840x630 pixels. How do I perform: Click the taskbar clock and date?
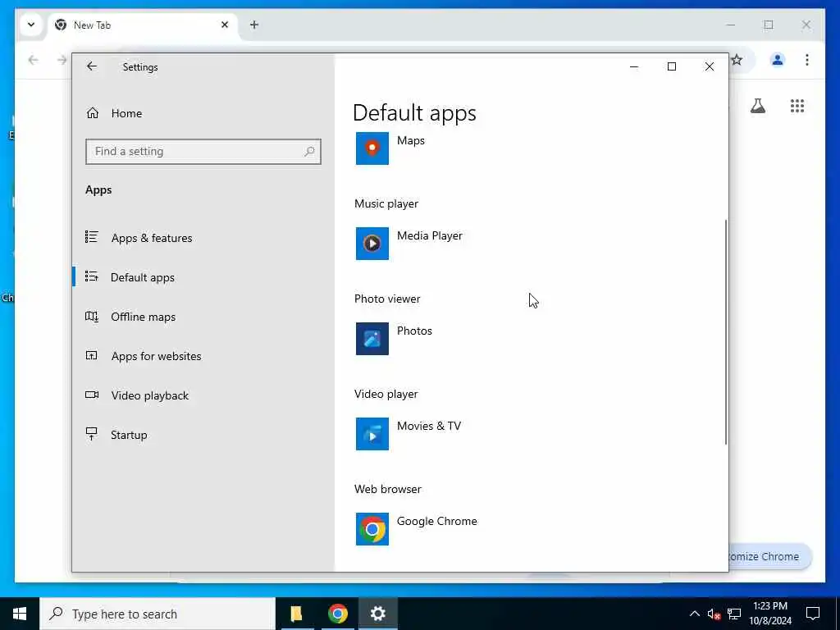(x=769, y=614)
